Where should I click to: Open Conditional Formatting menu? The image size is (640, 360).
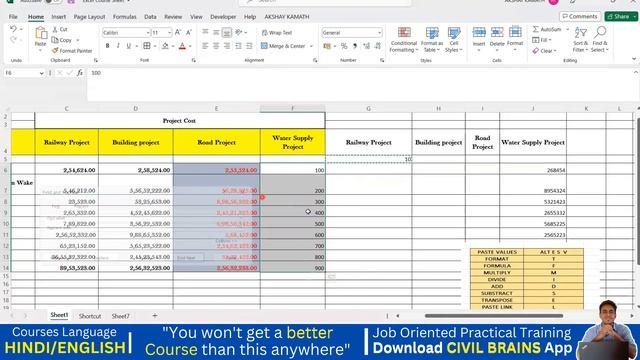click(404, 40)
